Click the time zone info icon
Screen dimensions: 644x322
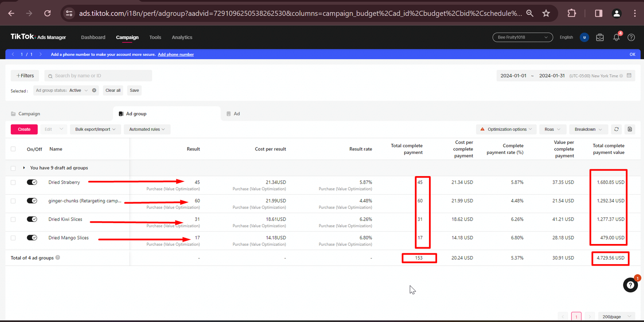[x=621, y=76]
